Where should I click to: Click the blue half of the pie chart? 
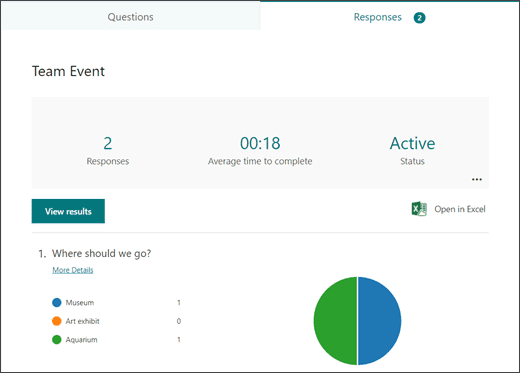(x=380, y=321)
